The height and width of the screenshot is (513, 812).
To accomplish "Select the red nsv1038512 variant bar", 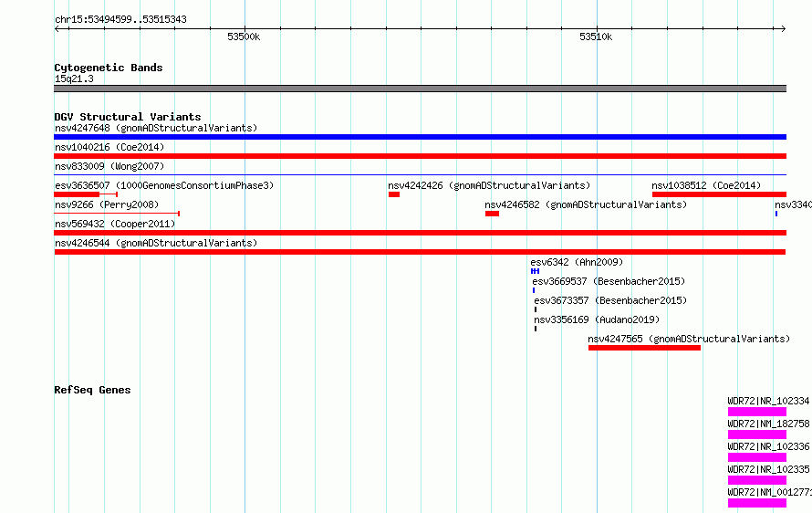I will click(719, 194).
